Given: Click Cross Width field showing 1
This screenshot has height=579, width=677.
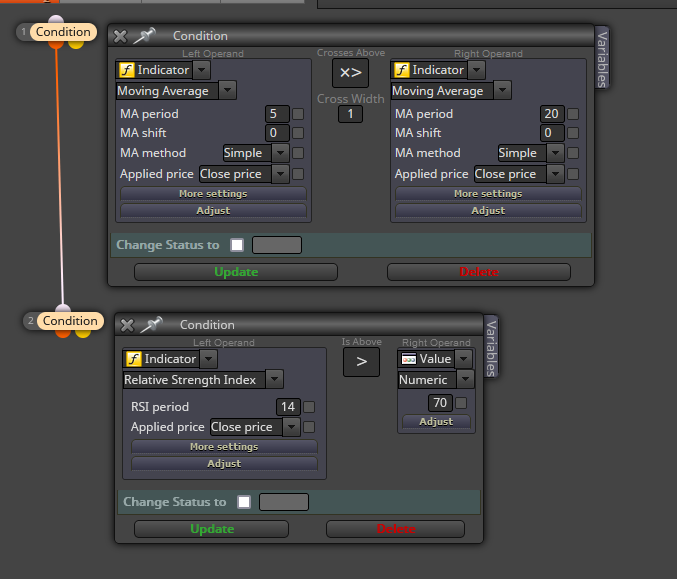Looking at the screenshot, I should 350,114.
